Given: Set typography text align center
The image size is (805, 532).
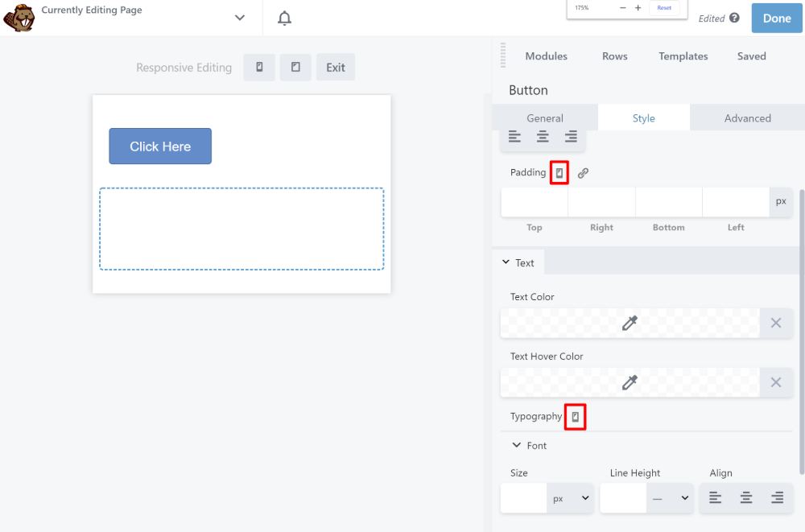Looking at the screenshot, I should [746, 497].
